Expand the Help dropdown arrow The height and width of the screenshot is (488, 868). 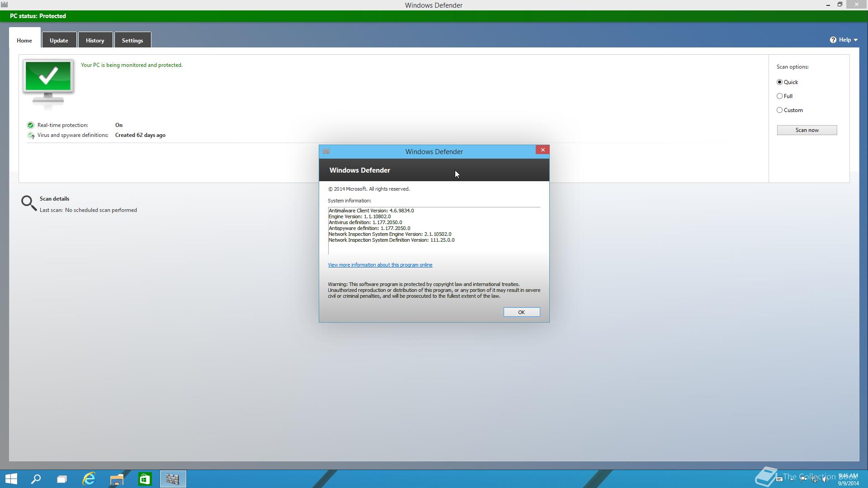[856, 40]
